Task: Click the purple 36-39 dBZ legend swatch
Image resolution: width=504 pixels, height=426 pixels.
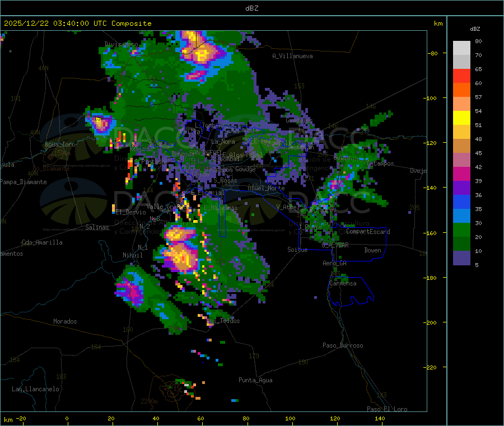Action: [x=461, y=188]
